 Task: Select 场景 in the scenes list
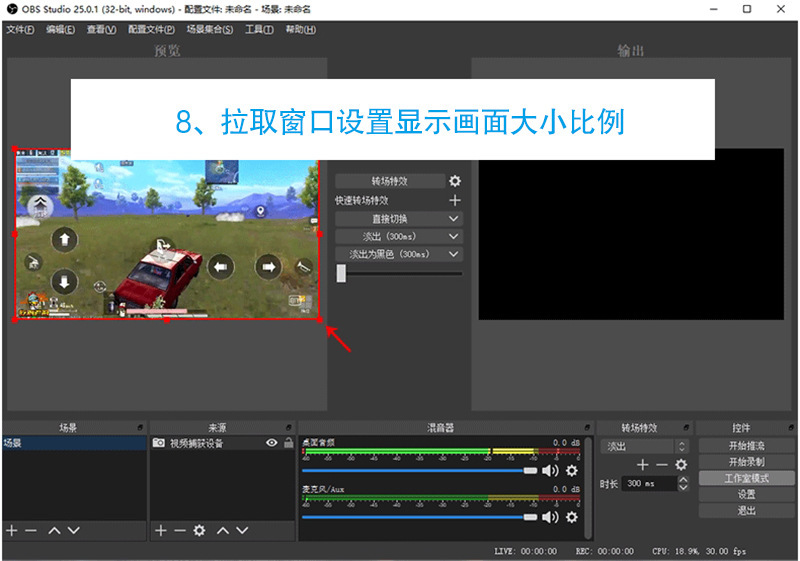74,443
